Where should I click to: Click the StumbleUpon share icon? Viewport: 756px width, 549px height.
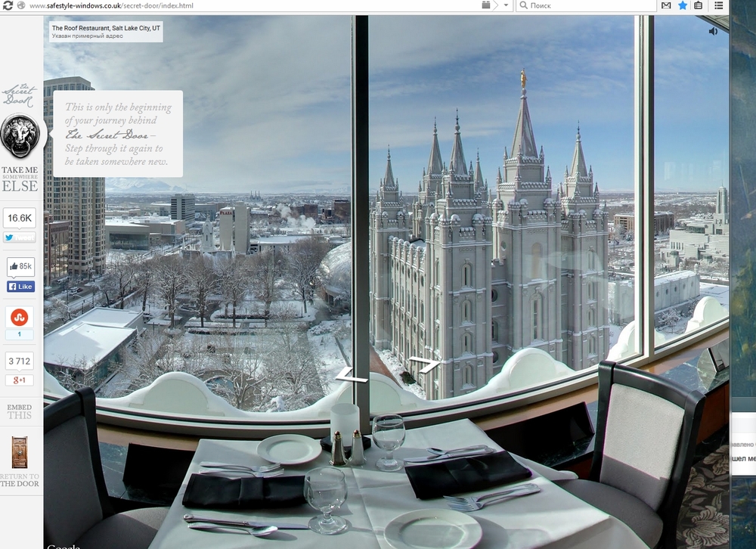[x=20, y=316]
